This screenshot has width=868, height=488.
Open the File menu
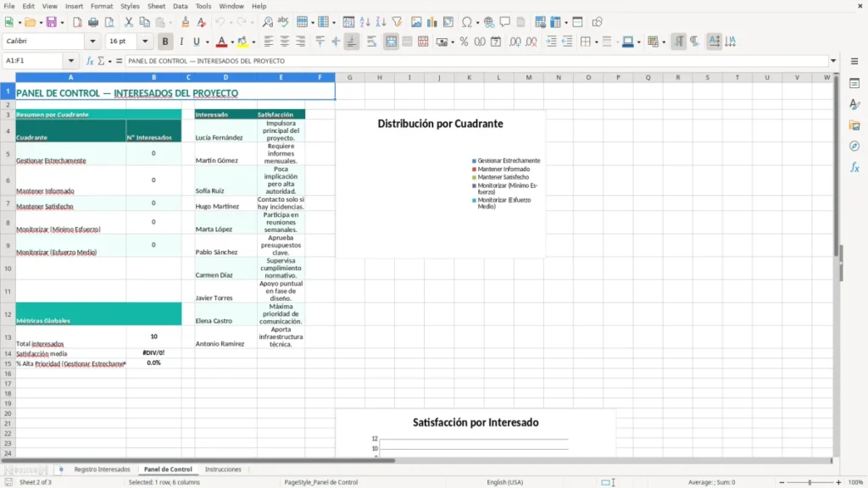pos(9,6)
